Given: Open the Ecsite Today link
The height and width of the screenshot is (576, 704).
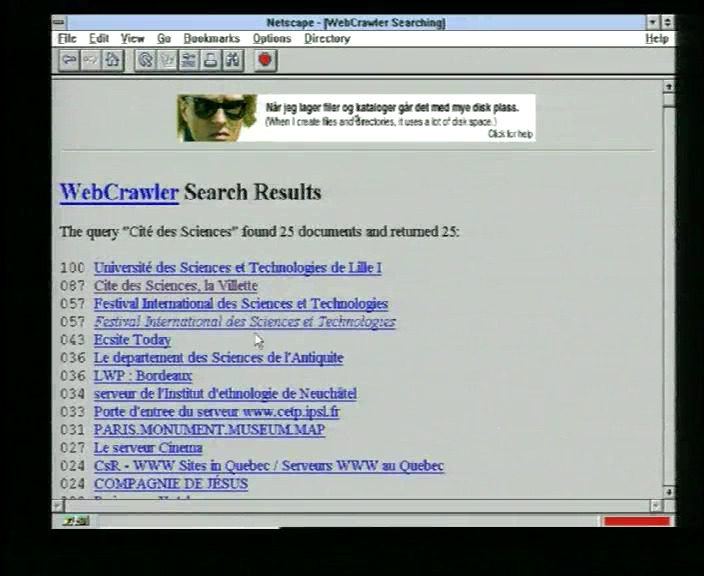Looking at the screenshot, I should 132,340.
